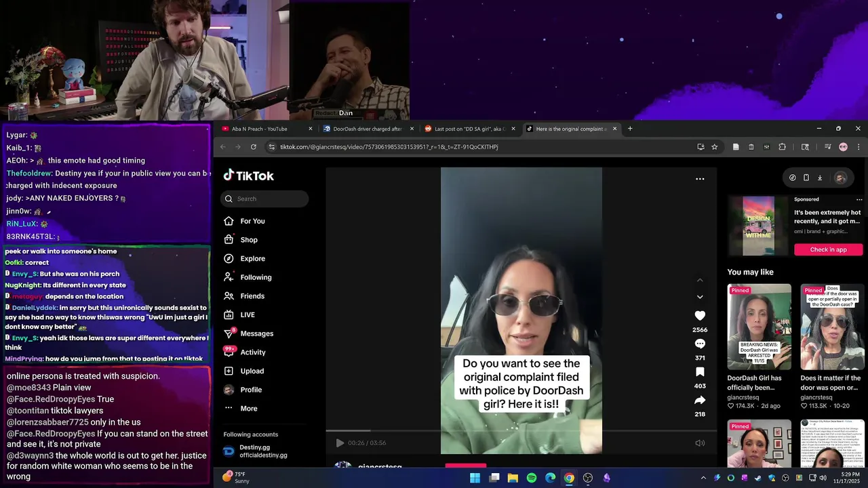Open weather widget showing 75°F Sunny
868x488 pixels.
[235, 478]
